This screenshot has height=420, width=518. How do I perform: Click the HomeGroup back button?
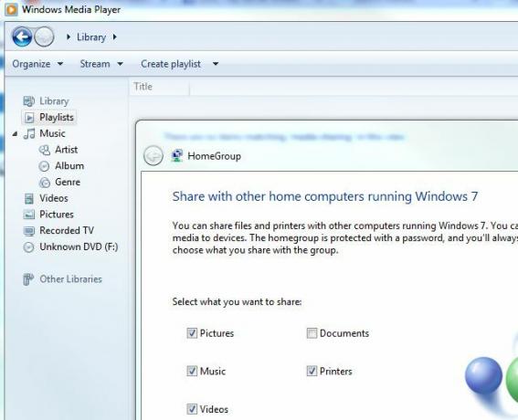pos(153,155)
